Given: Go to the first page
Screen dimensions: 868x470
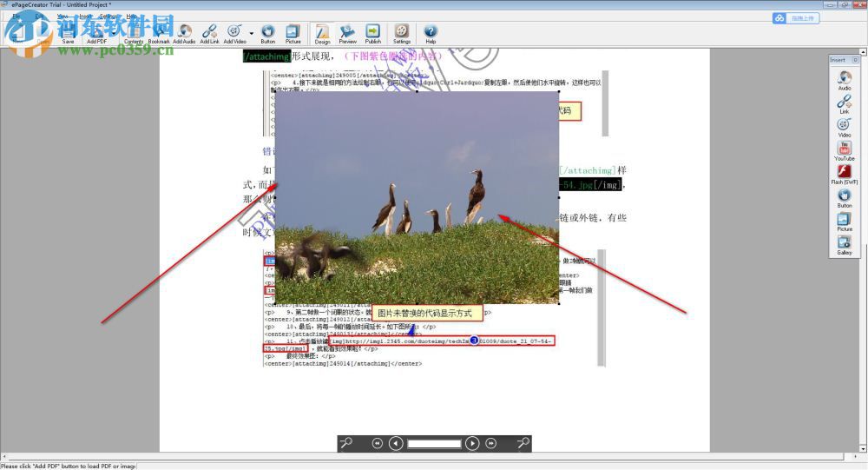Looking at the screenshot, I should [377, 443].
